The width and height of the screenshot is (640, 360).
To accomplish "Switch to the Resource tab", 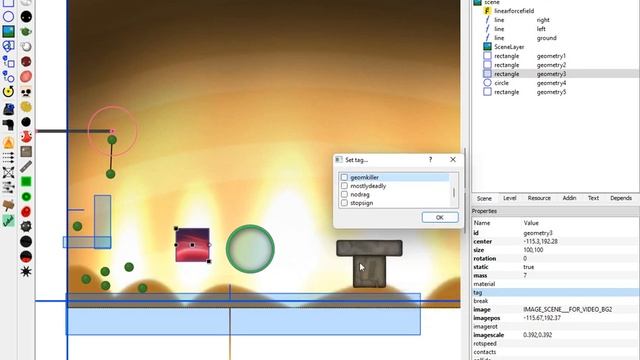I will coord(539,198).
